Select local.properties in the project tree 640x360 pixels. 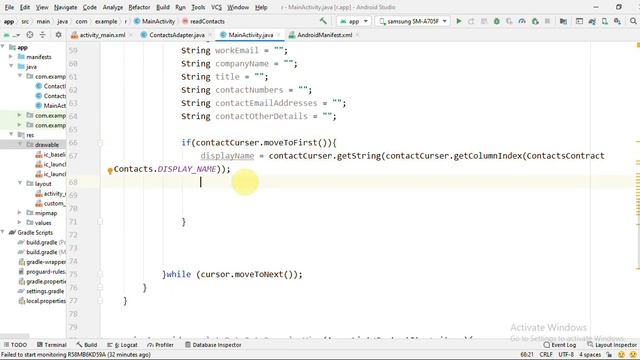click(x=42, y=301)
